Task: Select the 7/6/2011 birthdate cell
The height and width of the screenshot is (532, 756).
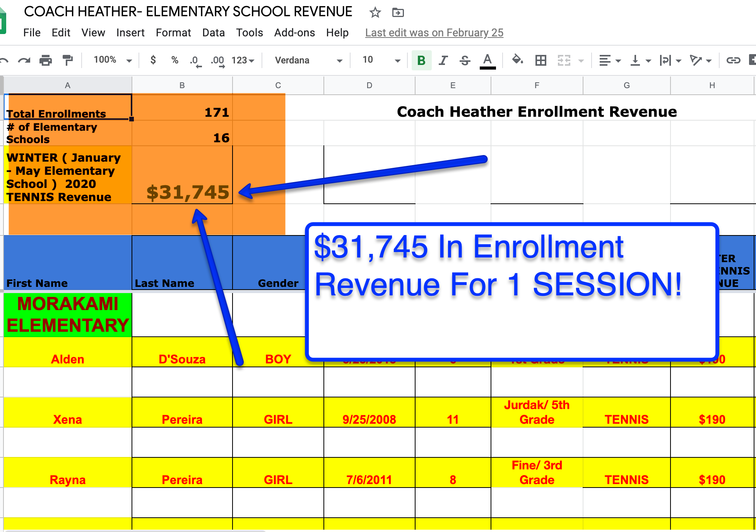Action: pyautogui.click(x=369, y=472)
